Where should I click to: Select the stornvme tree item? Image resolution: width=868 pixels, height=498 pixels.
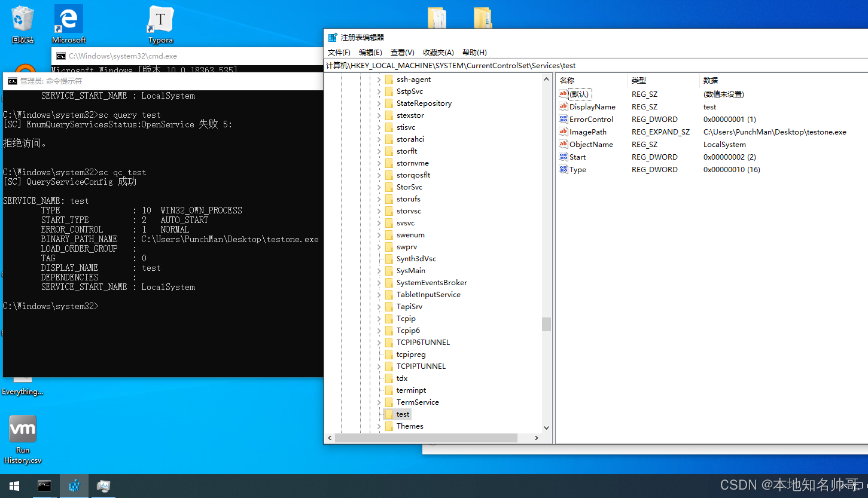(x=413, y=163)
